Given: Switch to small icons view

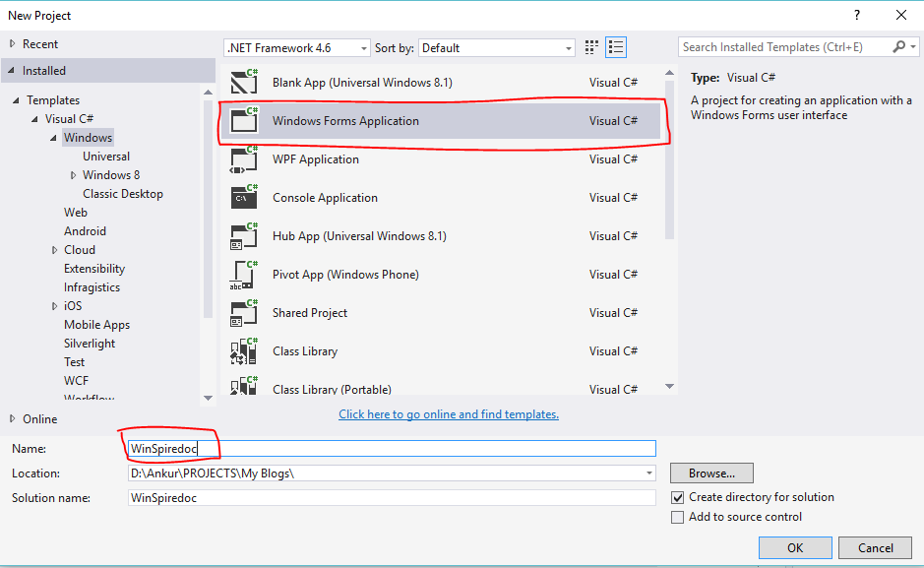Looking at the screenshot, I should coord(590,46).
